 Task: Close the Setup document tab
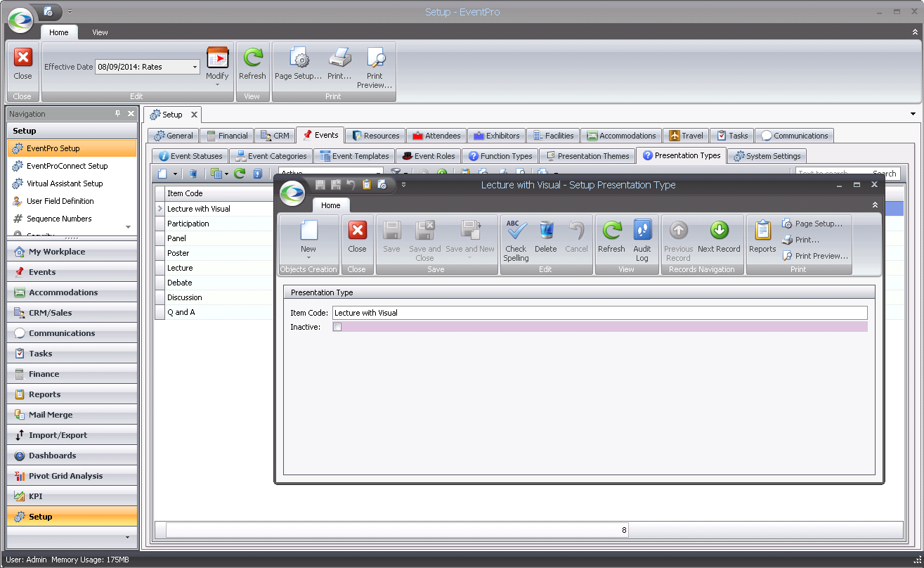pyautogui.click(x=194, y=115)
